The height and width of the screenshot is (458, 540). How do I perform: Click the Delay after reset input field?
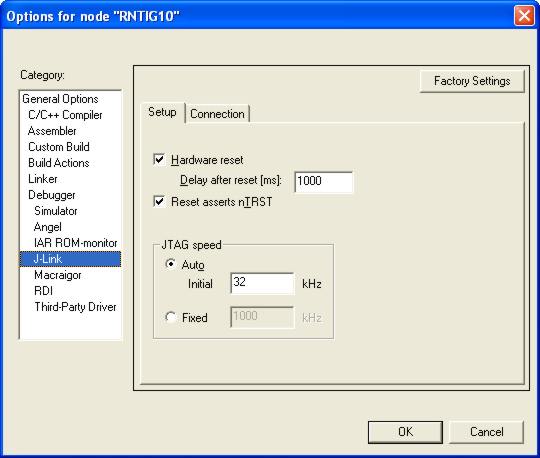click(x=324, y=181)
